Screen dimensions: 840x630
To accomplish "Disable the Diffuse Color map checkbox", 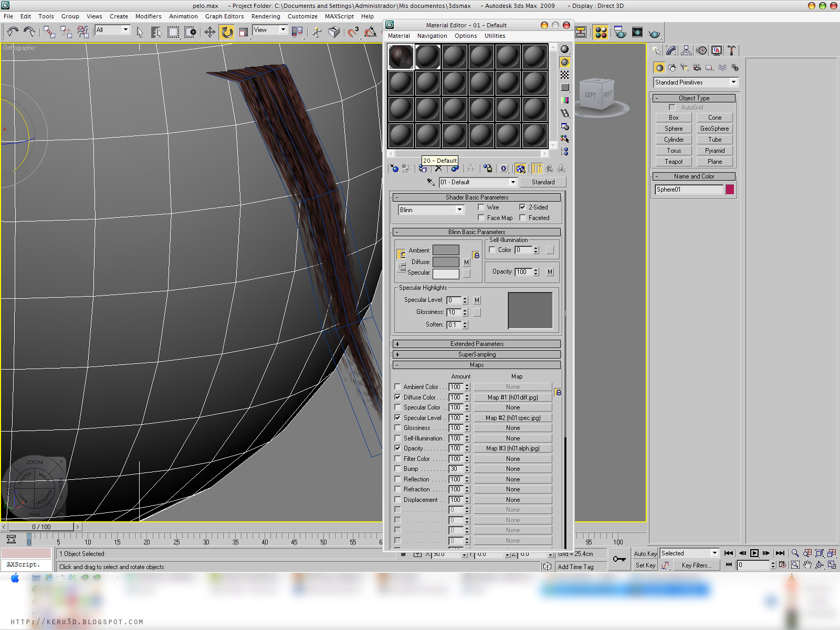I will point(397,397).
